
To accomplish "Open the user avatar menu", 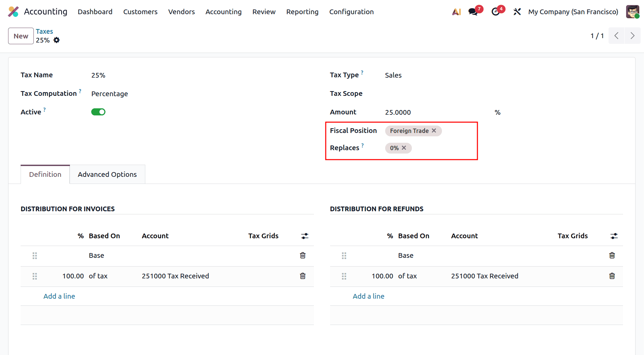I will pyautogui.click(x=633, y=12).
